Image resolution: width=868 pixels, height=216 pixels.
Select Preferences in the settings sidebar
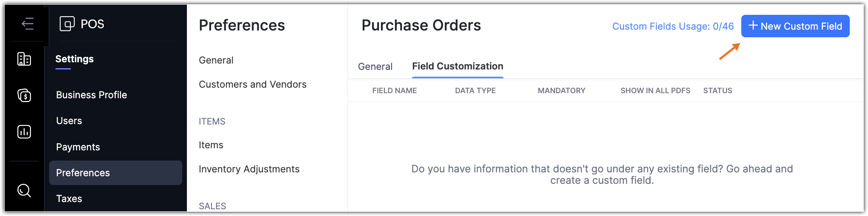pos(83,173)
